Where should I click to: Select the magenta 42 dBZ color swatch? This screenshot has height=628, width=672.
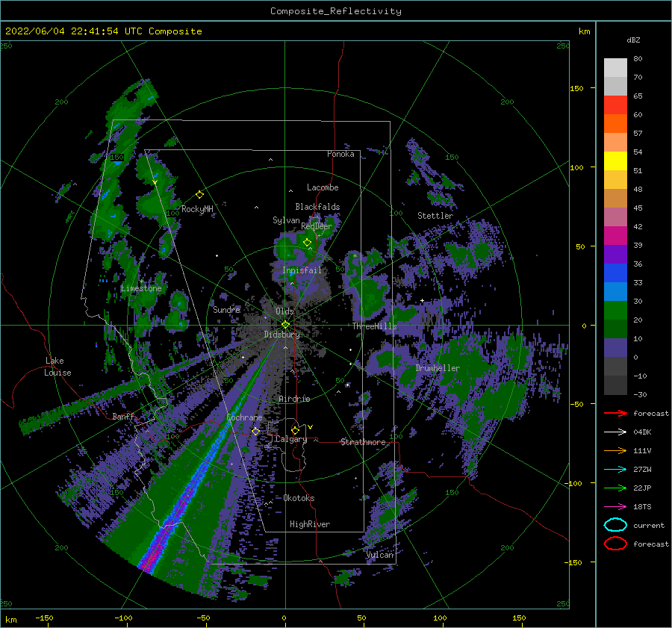pos(615,235)
